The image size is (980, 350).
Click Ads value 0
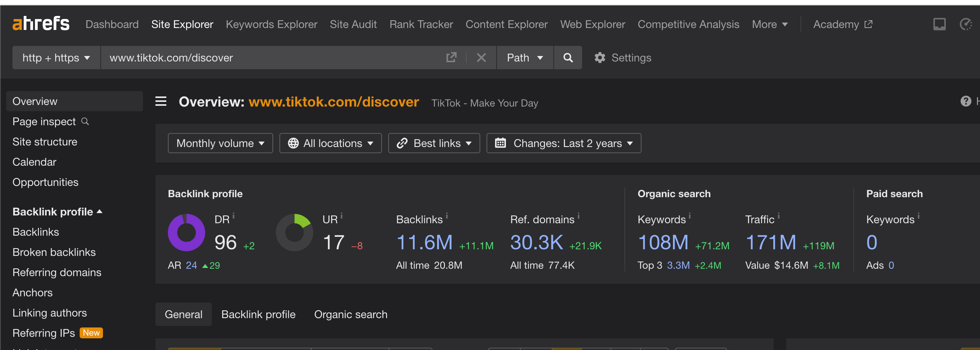[x=891, y=265]
